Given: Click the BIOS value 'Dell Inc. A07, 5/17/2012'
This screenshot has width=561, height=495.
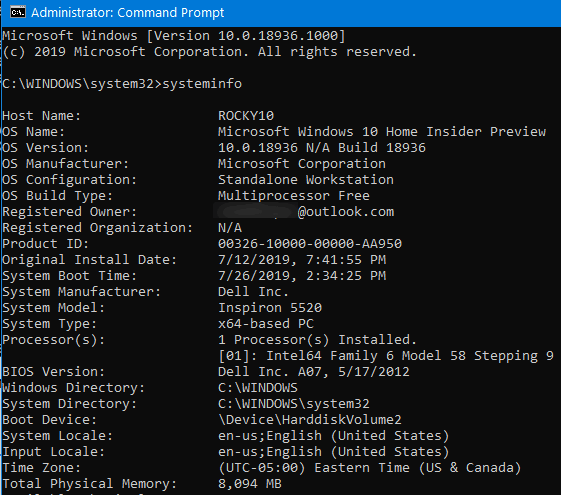Looking at the screenshot, I should click(313, 372).
